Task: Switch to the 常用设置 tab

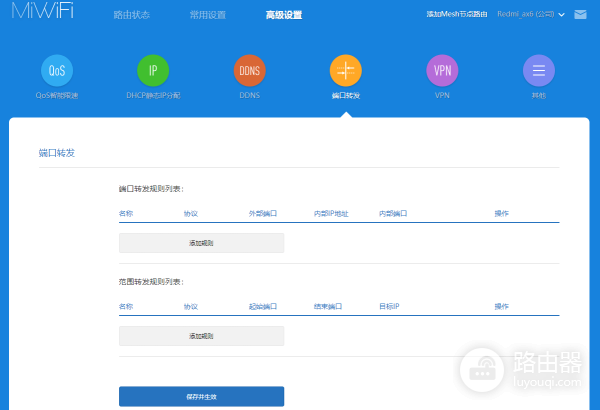Action: coord(207,15)
